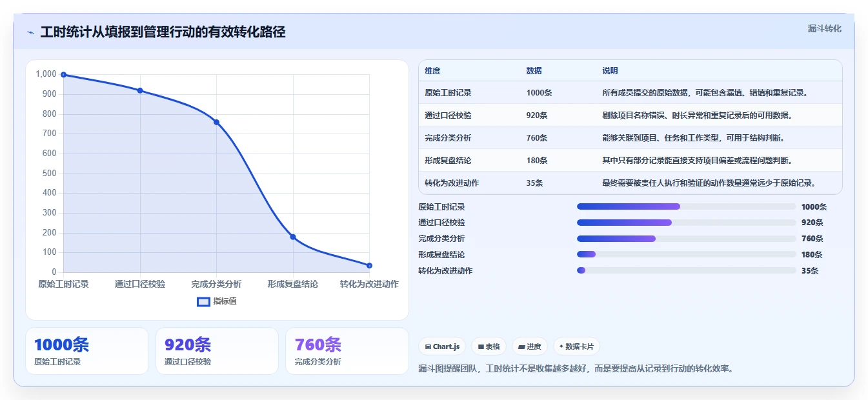Click the chart point for 转化为改进动作
Viewport: 868px width, 400px height.
click(369, 265)
